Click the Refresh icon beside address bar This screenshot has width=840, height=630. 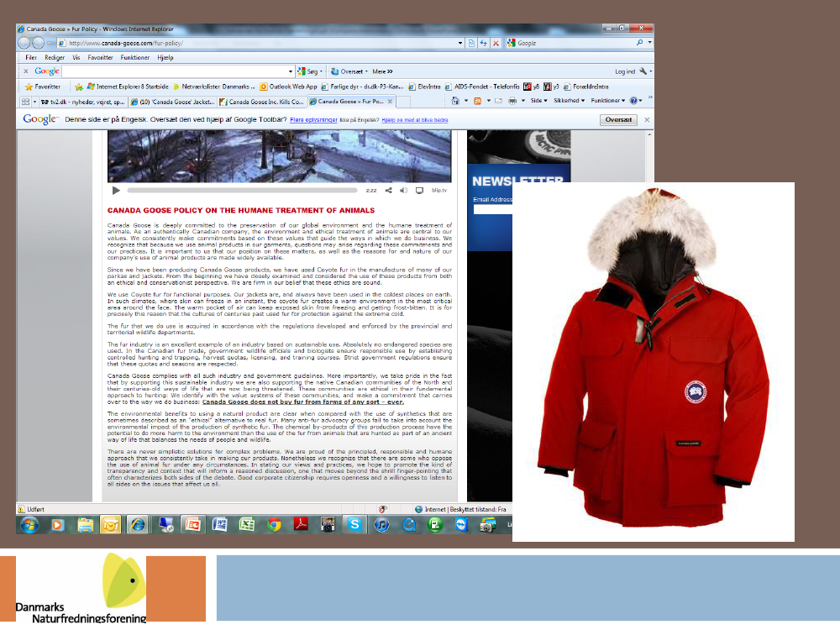[x=483, y=43]
